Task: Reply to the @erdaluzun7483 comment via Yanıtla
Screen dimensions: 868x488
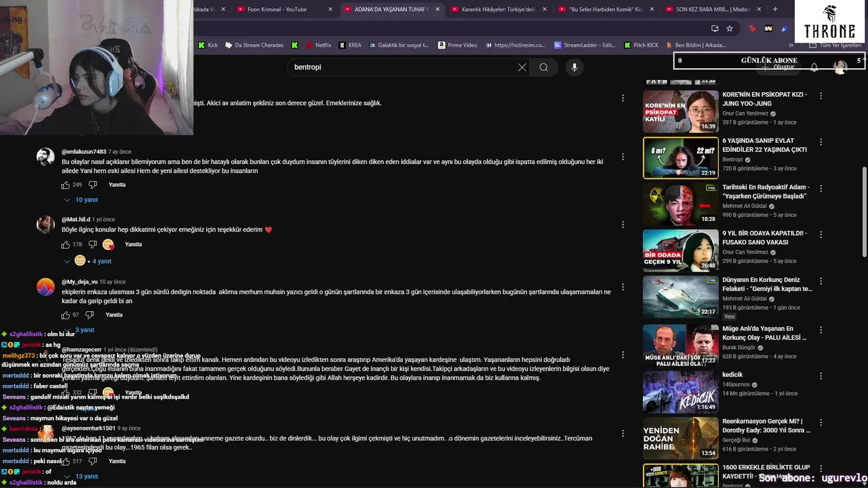Action: (x=117, y=185)
